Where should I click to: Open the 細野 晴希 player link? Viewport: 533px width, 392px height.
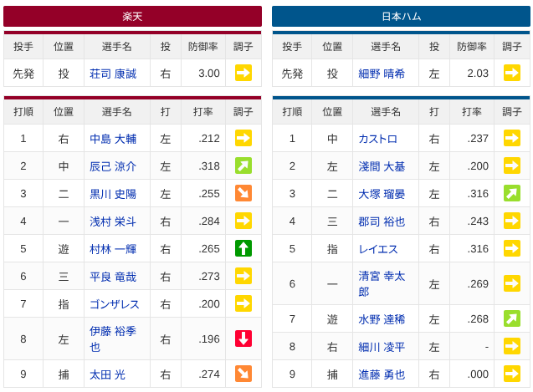382,74
